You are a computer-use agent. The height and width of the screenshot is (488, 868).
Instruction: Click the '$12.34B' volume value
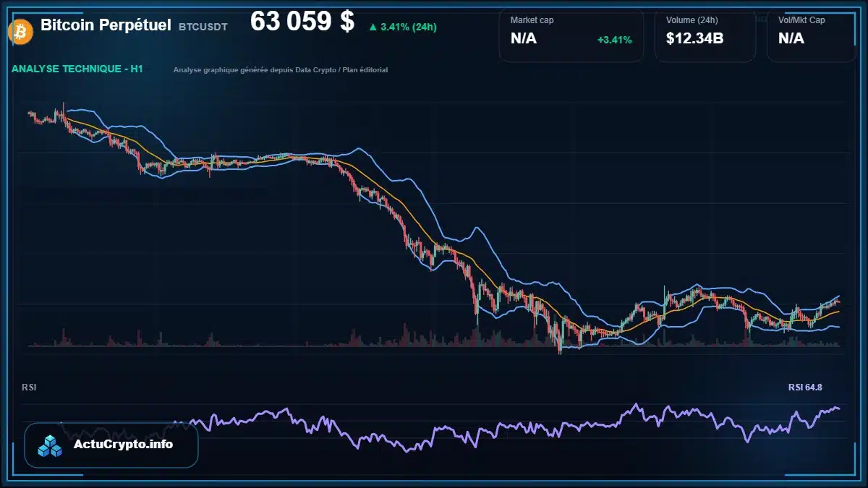point(694,38)
